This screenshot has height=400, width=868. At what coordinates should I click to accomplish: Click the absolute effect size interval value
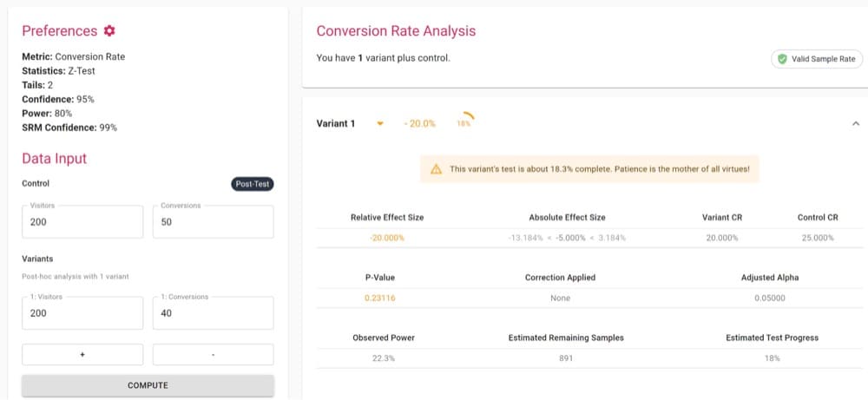(567, 238)
